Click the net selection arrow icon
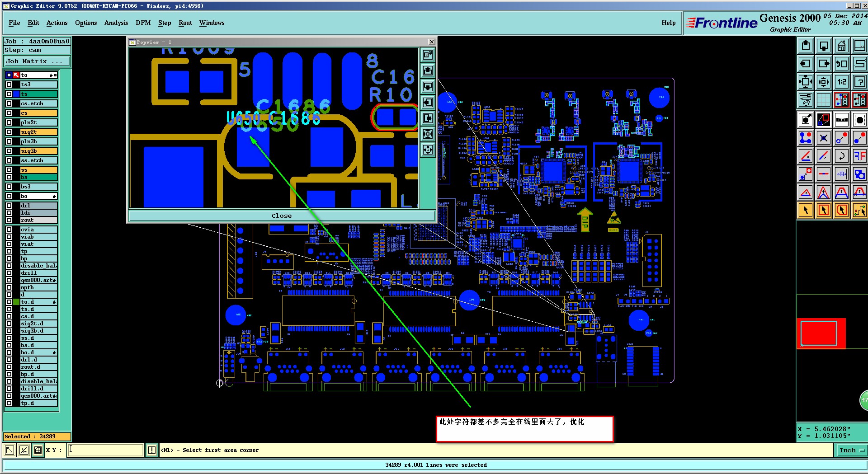Image resolution: width=868 pixels, height=474 pixels. (x=859, y=210)
